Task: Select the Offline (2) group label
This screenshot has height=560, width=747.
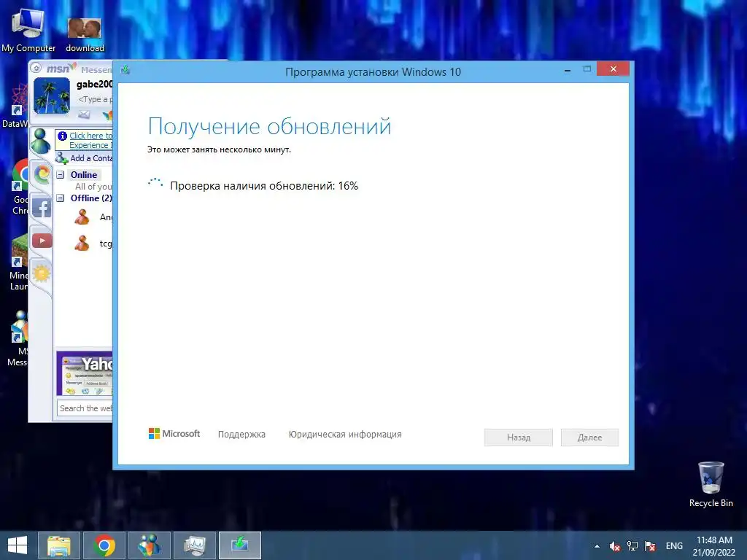Action: coord(91,198)
